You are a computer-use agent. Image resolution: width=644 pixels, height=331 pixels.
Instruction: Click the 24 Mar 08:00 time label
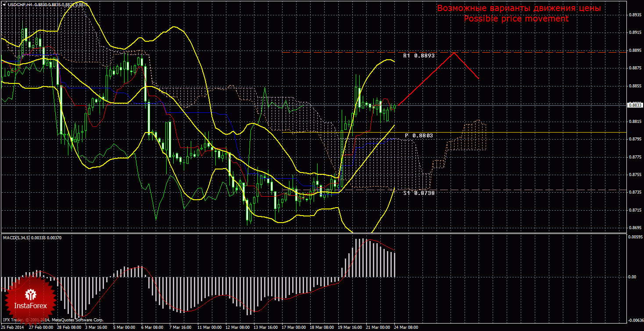(406, 327)
